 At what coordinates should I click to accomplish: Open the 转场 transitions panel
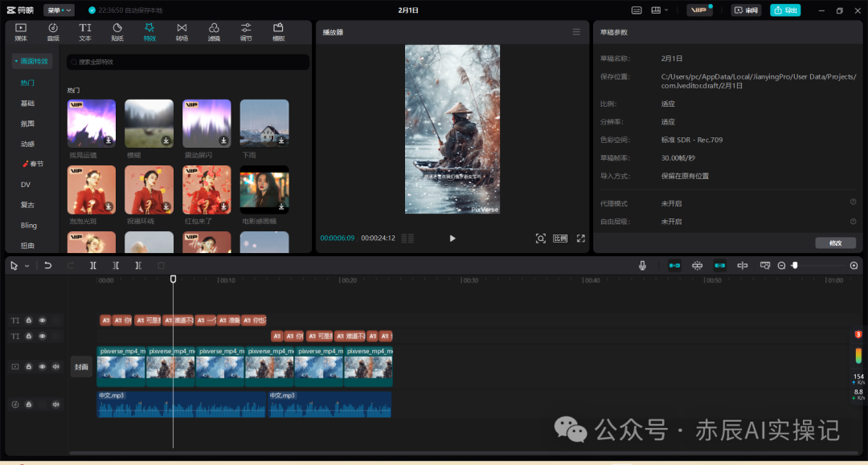tap(182, 32)
